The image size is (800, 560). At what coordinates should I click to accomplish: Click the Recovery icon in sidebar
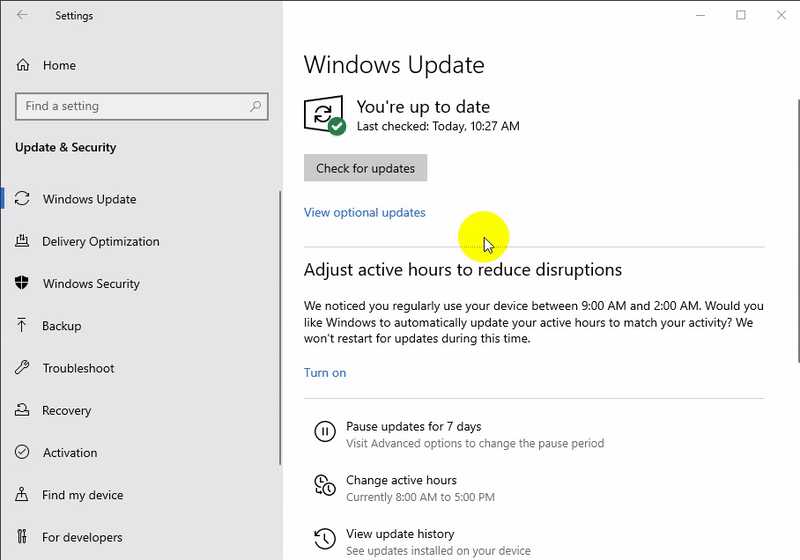22,410
